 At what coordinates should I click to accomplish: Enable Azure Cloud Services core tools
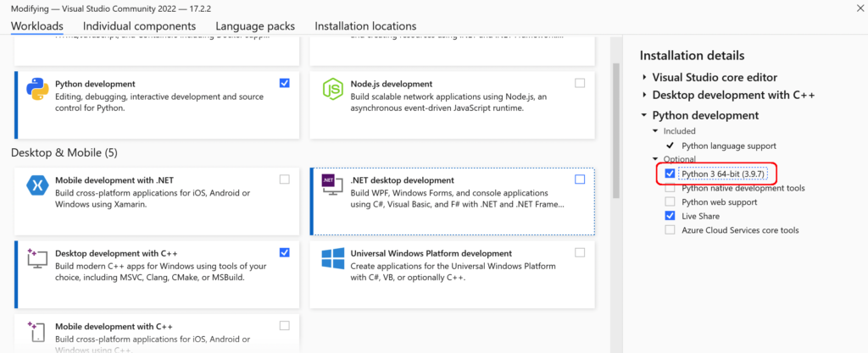click(670, 229)
